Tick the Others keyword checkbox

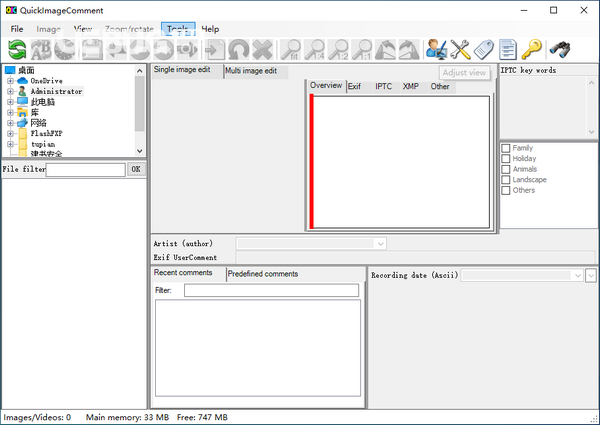(505, 190)
